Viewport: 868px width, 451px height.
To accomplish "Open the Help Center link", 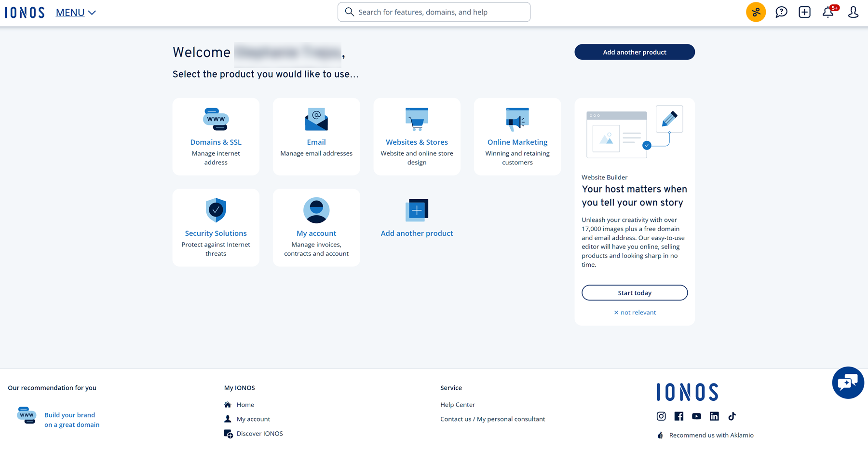I will coord(457,404).
